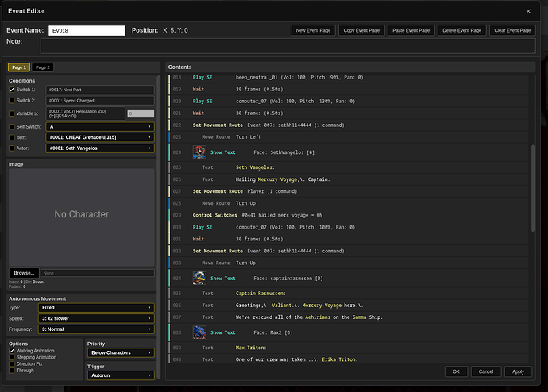Select line 036 Greetings Valiant text
Screen dimensions: 548x392
pos(349,306)
